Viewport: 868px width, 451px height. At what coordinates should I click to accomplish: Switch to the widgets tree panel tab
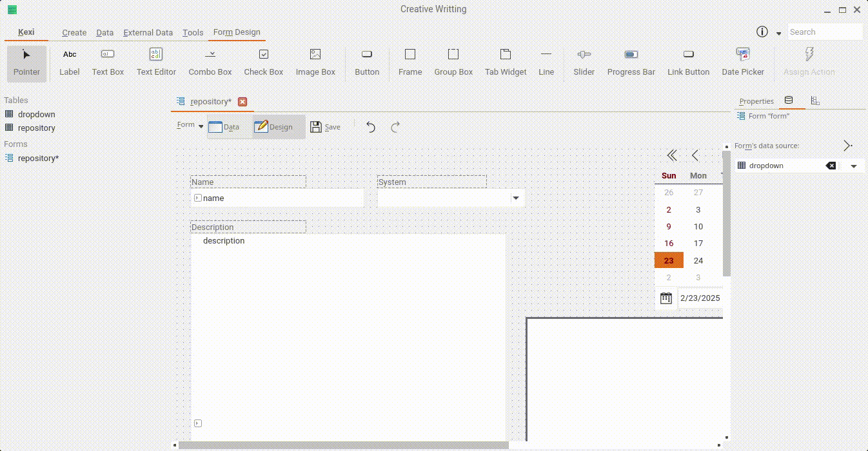(815, 101)
